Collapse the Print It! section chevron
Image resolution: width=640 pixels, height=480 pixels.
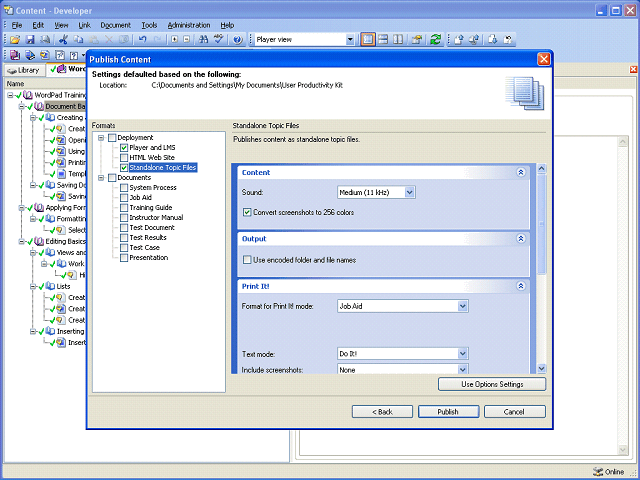(521, 287)
